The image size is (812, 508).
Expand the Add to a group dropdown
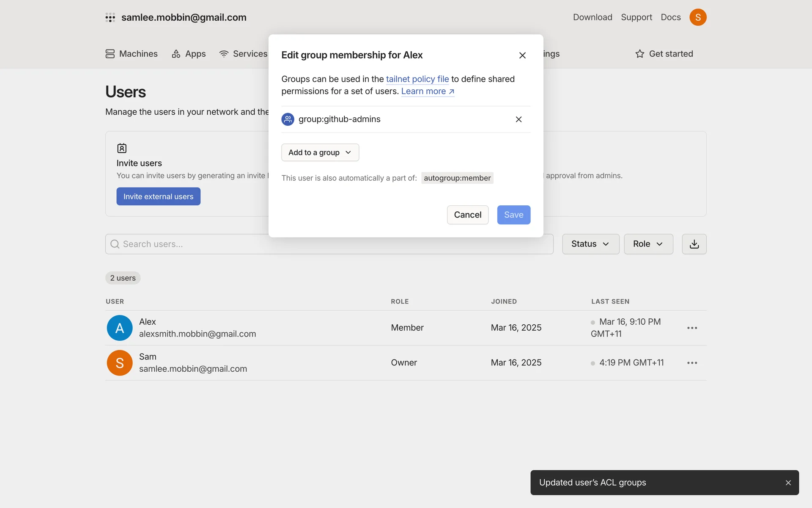[x=320, y=152]
